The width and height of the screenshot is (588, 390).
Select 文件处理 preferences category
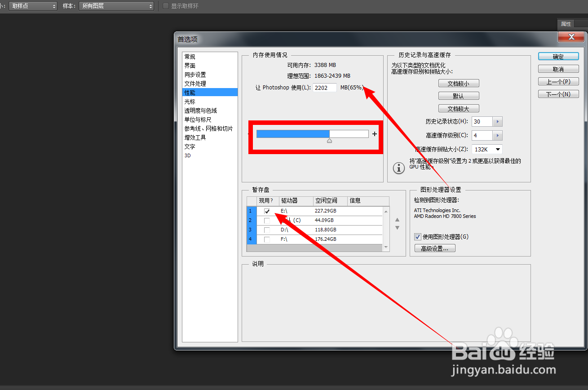210,84
